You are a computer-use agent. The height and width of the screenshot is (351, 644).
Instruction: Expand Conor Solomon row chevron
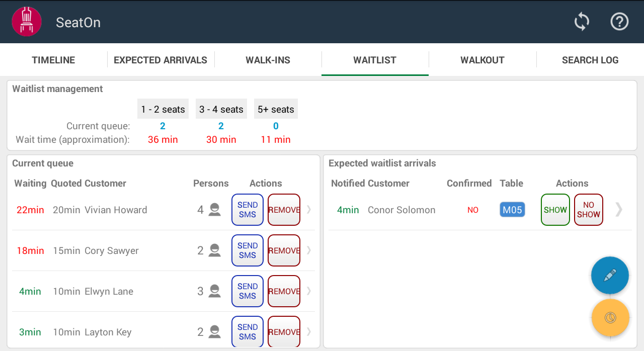[619, 210]
